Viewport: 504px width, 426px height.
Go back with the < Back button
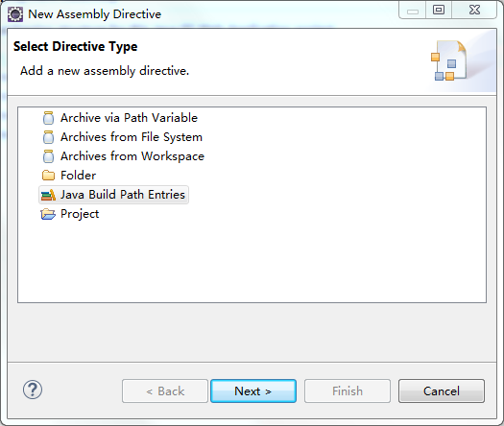165,391
